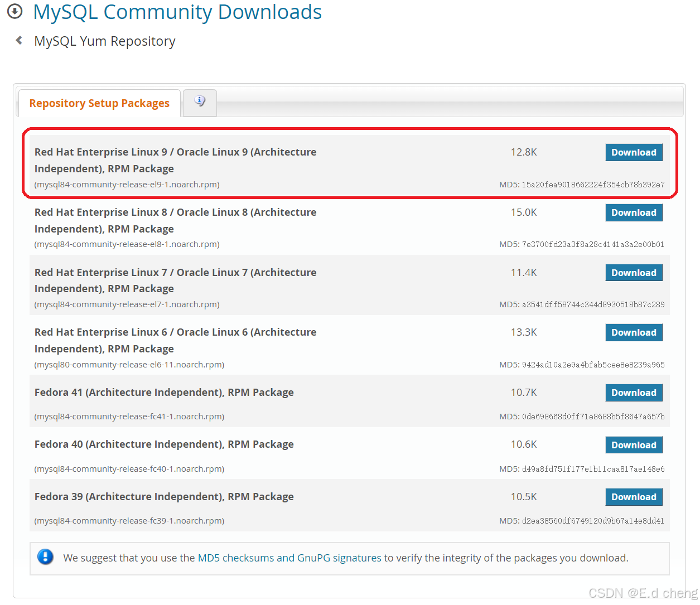Click the 15.0K file size value
This screenshot has width=700, height=605.
[x=524, y=212]
